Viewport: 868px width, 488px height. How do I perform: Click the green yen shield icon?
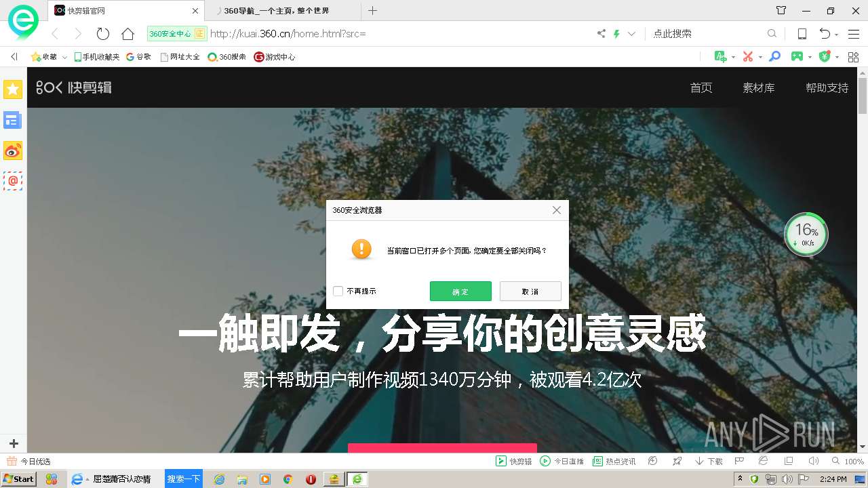(825, 57)
